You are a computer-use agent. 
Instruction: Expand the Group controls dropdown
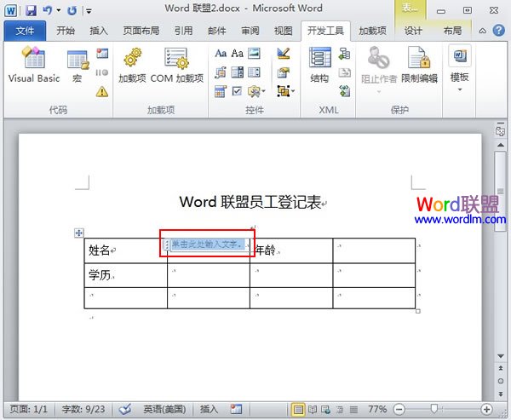click(286, 91)
